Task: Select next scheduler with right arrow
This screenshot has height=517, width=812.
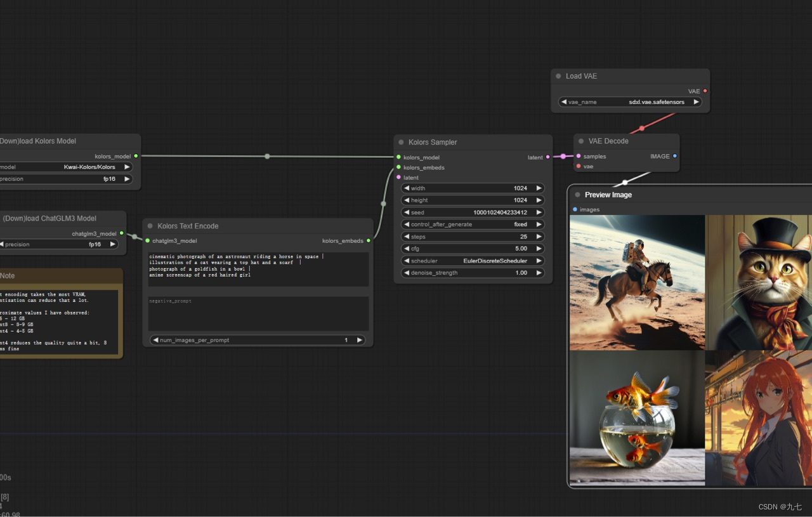Action: coord(539,261)
